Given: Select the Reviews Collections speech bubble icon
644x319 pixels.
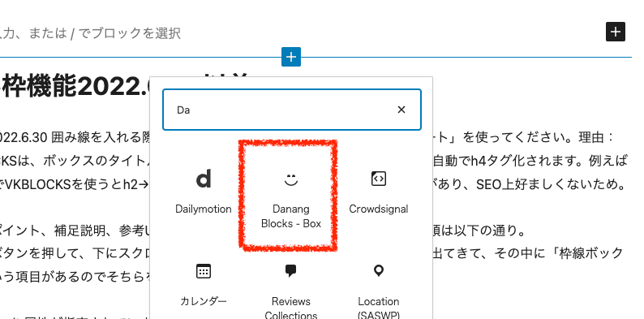Looking at the screenshot, I should [291, 271].
